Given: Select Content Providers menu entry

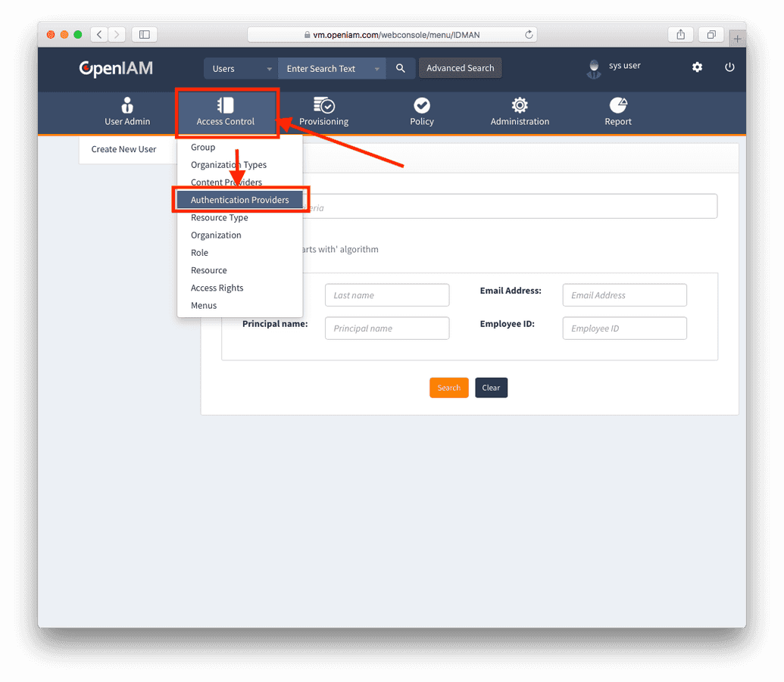Looking at the screenshot, I should click(x=226, y=182).
